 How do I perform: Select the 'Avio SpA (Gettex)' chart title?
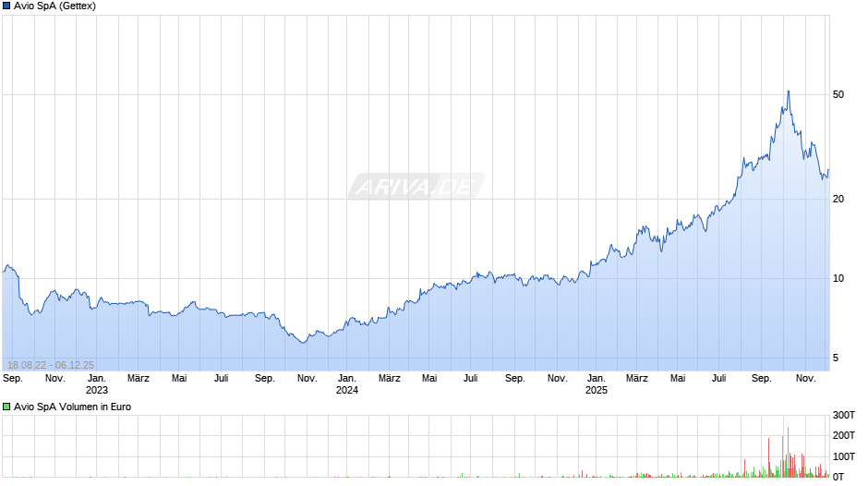54,6
